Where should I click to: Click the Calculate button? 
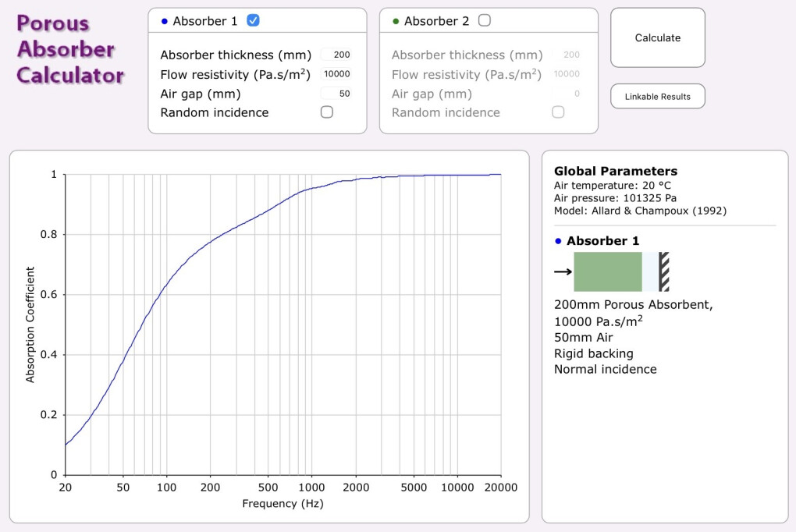pos(657,37)
